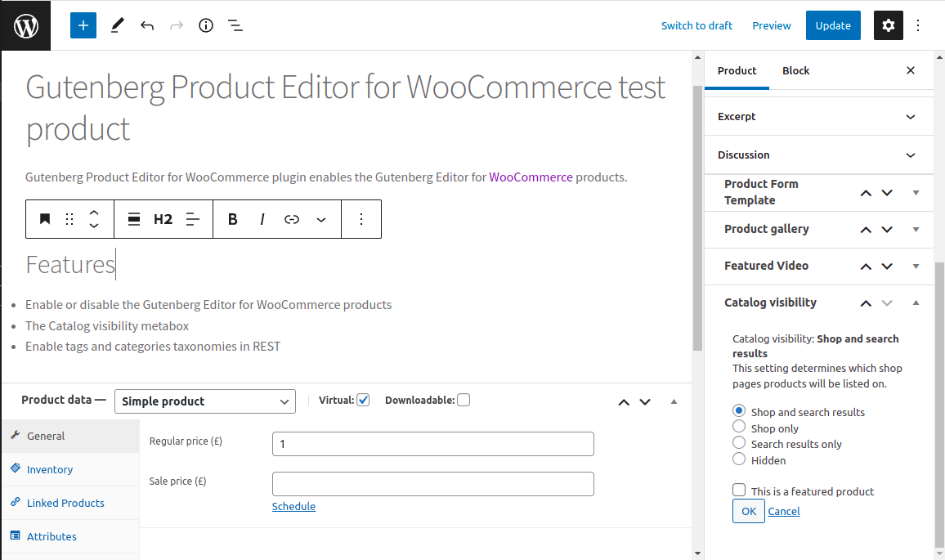Image resolution: width=945 pixels, height=560 pixels.
Task: Open the Linked Products tab
Action: tap(71, 503)
